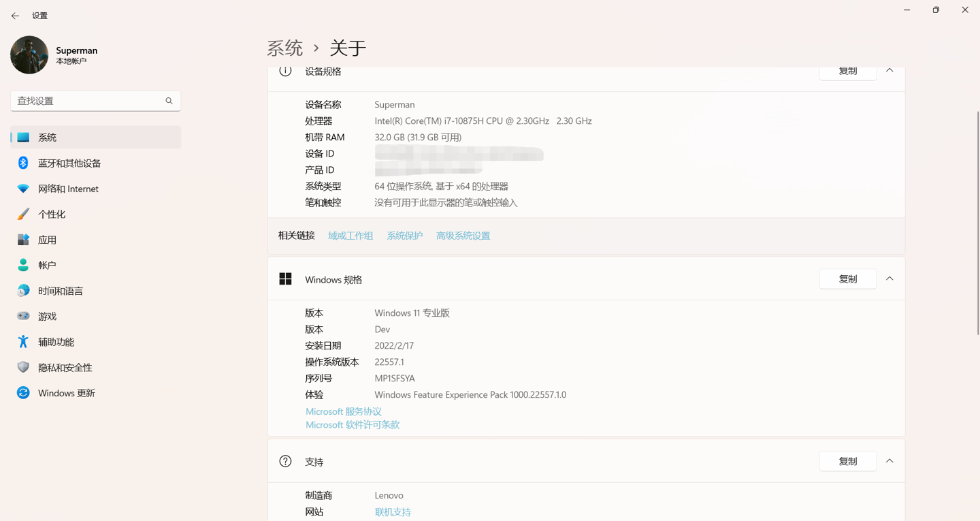Minimize the Settings window
This screenshot has height=521, width=980.
907,10
